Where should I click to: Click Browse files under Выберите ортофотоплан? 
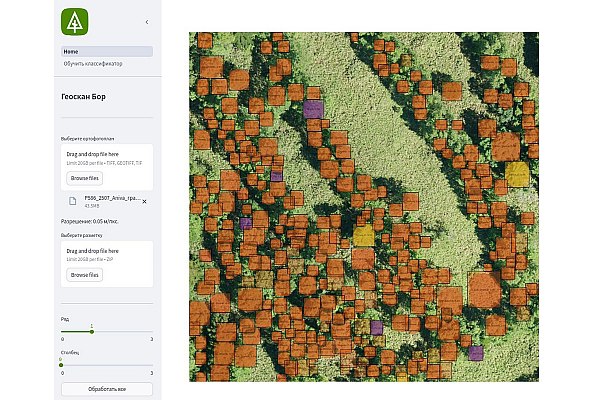(85, 178)
